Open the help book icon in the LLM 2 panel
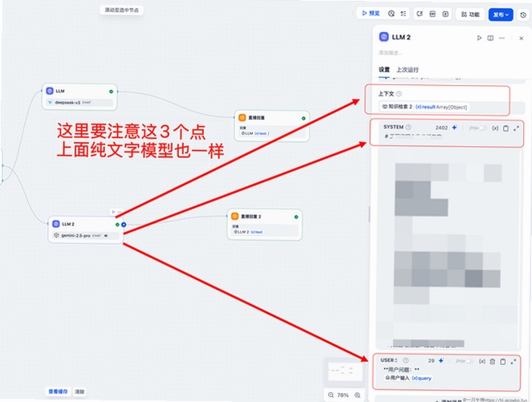The width and height of the screenshot is (532, 402). point(490,38)
